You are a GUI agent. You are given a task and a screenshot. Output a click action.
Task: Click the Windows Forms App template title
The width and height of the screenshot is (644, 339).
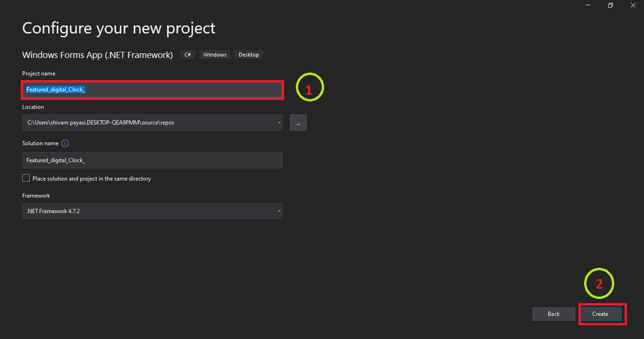point(97,55)
